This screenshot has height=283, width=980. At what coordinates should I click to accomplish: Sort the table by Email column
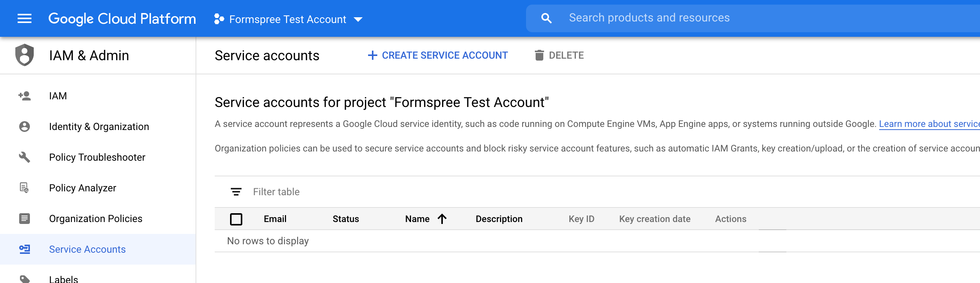(x=275, y=219)
